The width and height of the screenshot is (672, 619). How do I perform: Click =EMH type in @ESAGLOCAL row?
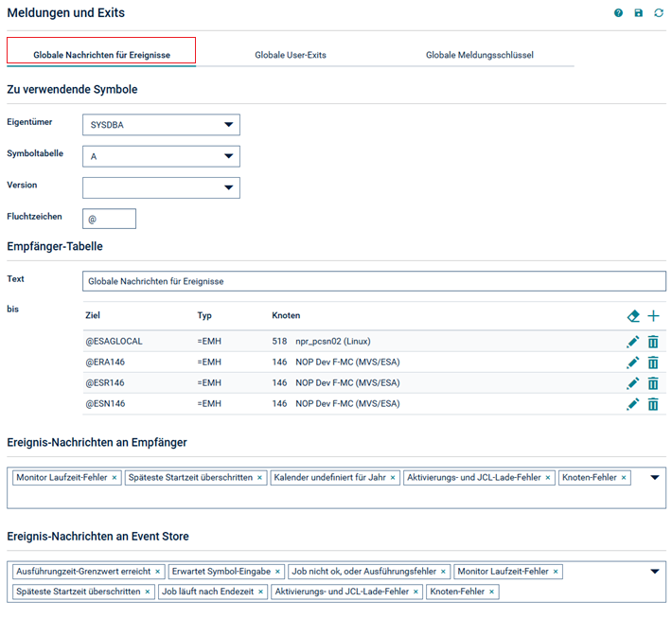click(x=209, y=342)
